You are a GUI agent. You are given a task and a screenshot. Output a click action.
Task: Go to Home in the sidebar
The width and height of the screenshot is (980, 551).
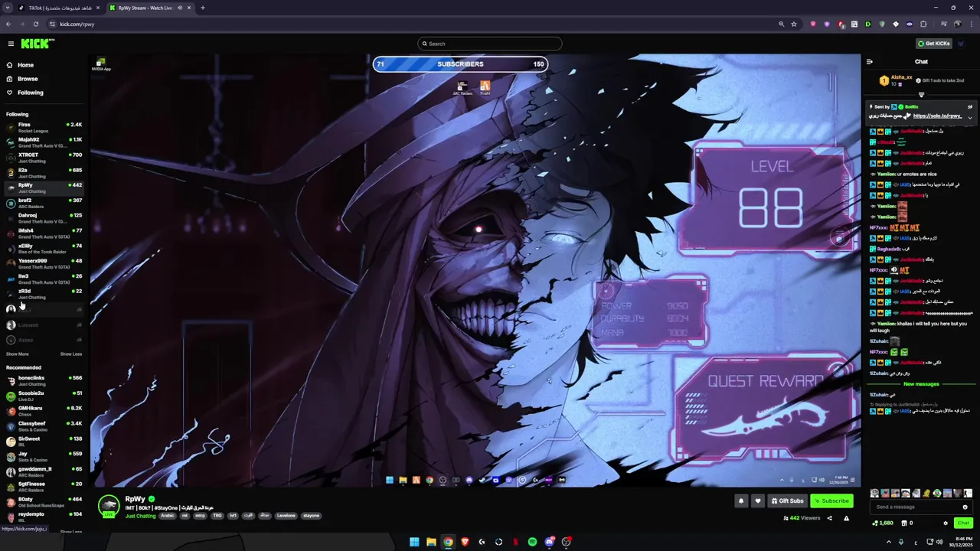(x=25, y=65)
